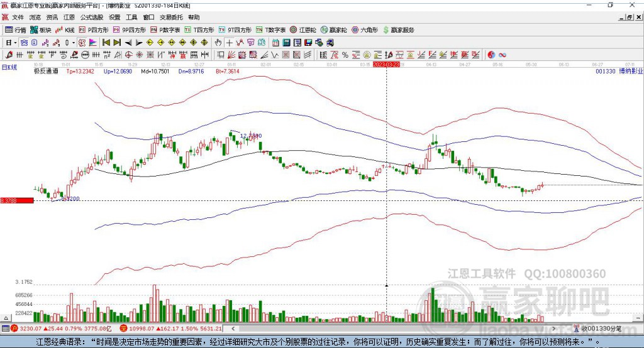Select the zigzag wave line tool
The width and height of the screenshot is (644, 348).
click(275, 55)
